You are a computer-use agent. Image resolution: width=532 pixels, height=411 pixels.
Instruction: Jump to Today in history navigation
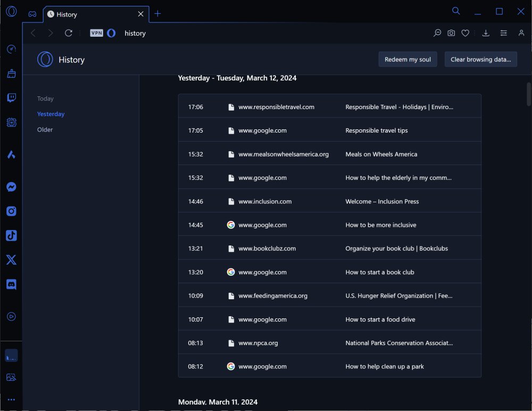(45, 98)
